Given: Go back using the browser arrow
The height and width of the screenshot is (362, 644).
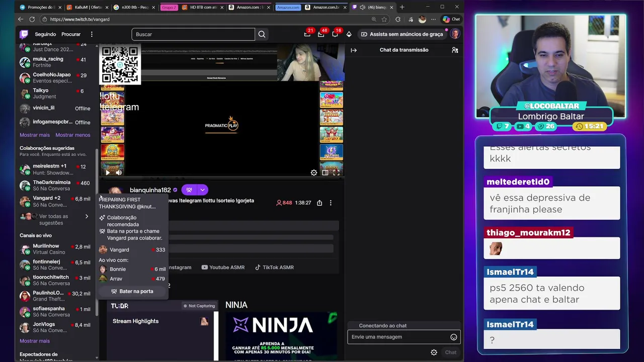Looking at the screenshot, I should [x=21, y=19].
